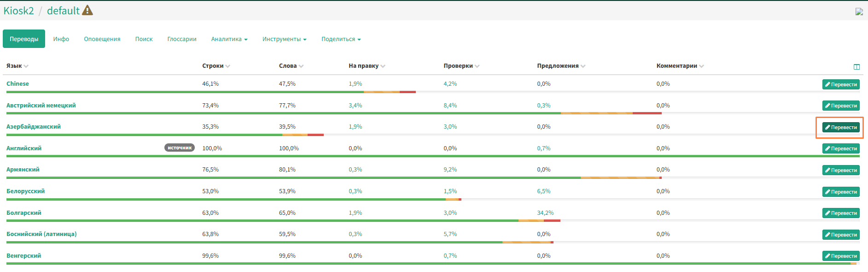Open the Глоссарии tab

click(x=181, y=39)
